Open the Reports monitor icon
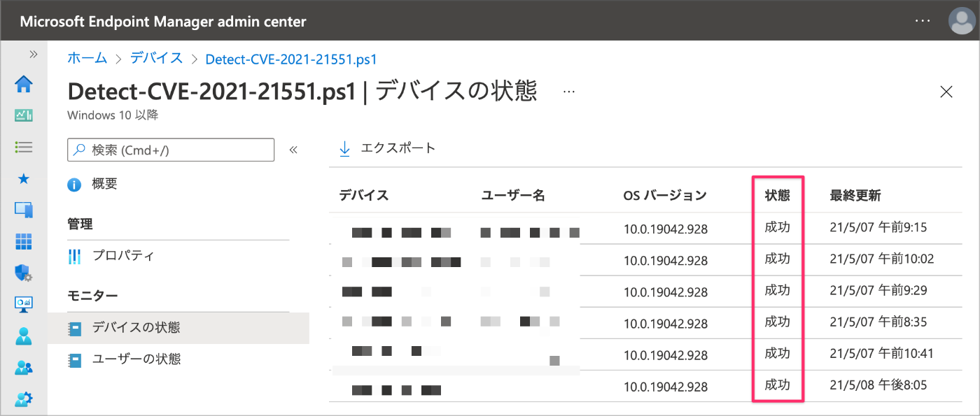Viewport: 980px width, 416px height. pyautogui.click(x=24, y=305)
